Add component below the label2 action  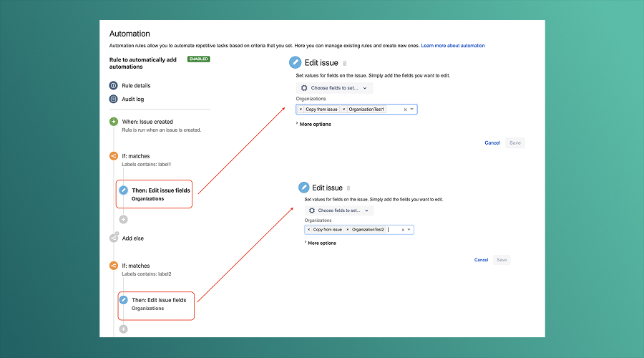coord(123,329)
